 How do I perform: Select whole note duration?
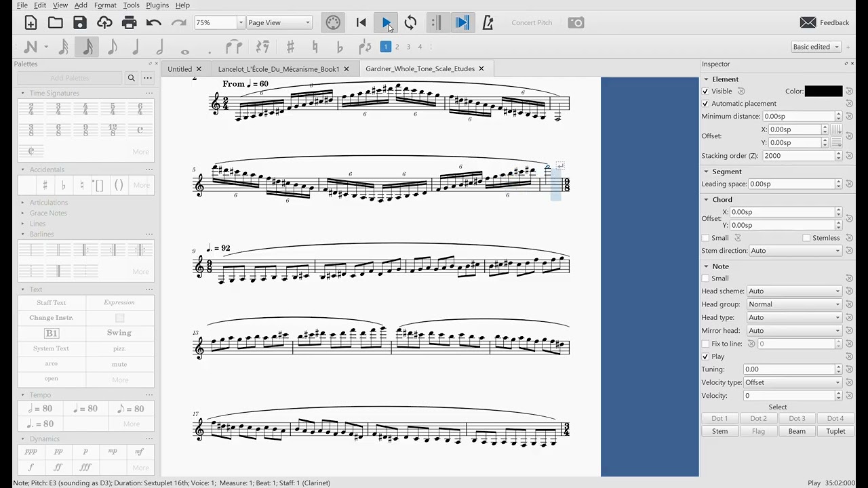click(185, 51)
